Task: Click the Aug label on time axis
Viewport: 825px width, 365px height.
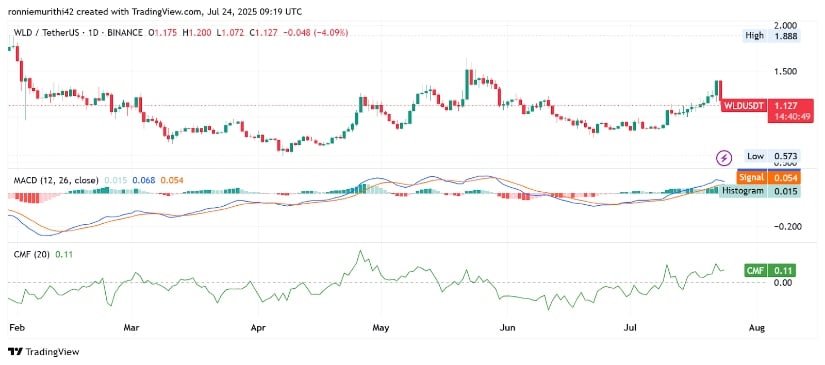Action: pyautogui.click(x=756, y=328)
